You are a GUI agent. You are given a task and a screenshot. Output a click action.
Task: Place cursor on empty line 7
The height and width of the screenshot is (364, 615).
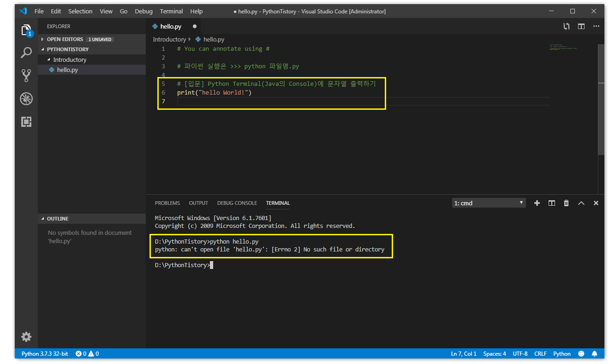(363, 101)
